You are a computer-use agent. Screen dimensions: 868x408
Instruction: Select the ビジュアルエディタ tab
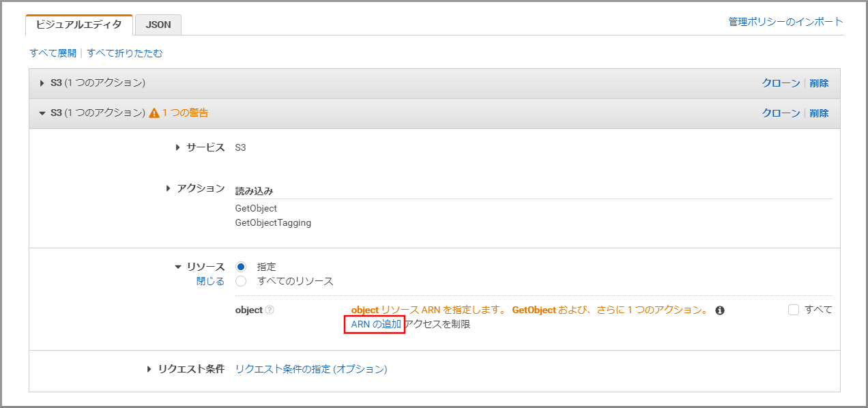pos(79,25)
